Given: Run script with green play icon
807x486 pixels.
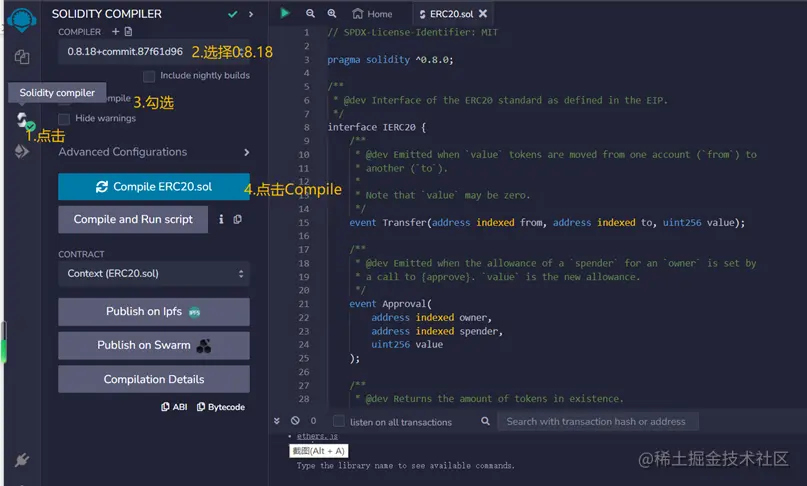Looking at the screenshot, I should click(x=285, y=13).
